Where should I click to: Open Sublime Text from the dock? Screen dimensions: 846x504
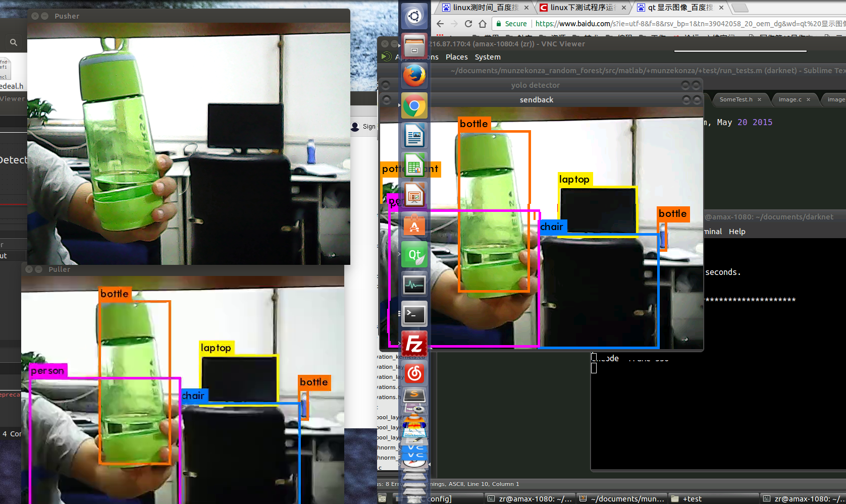tap(414, 396)
